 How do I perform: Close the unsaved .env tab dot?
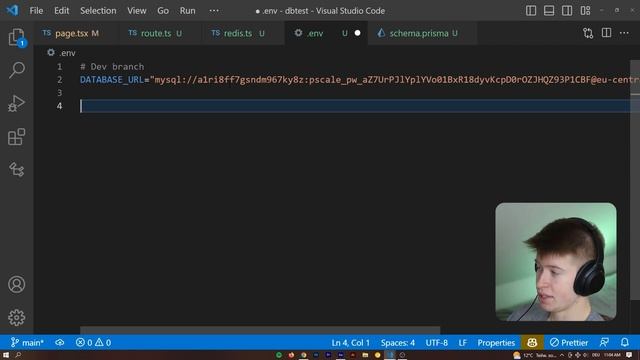[357, 33]
